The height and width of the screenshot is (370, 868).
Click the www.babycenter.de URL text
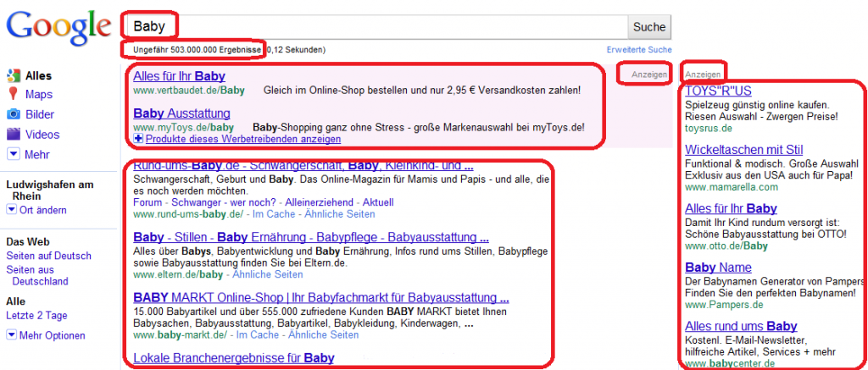(x=730, y=364)
